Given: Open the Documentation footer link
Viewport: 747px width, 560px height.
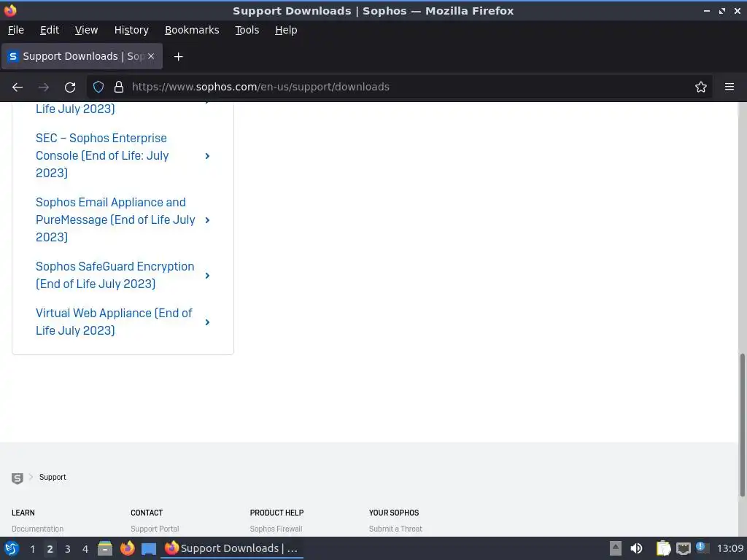Looking at the screenshot, I should click(x=37, y=529).
